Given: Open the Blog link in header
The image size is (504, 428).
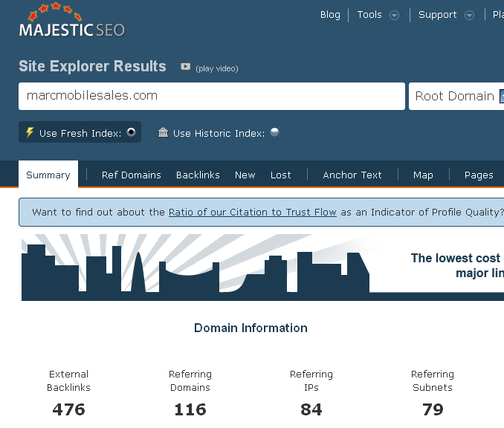Looking at the screenshot, I should coord(330,15).
